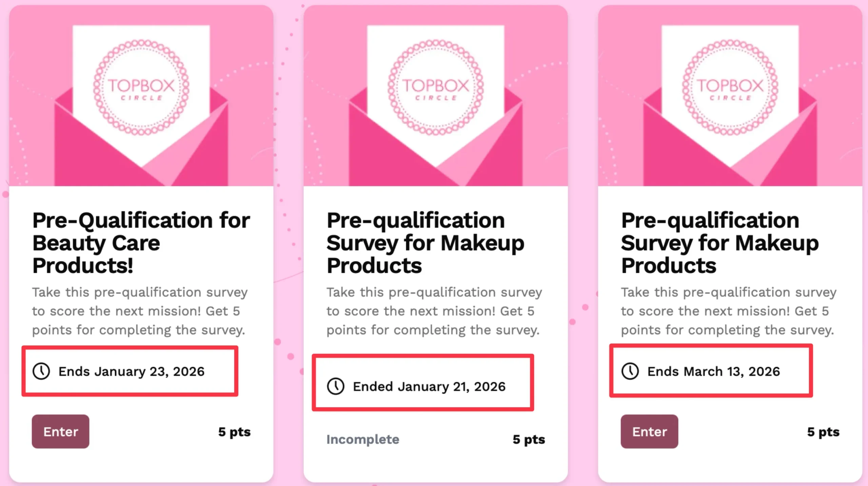Open the ended Makeup Products survey title
The width and height of the screenshot is (868, 486).
(425, 243)
